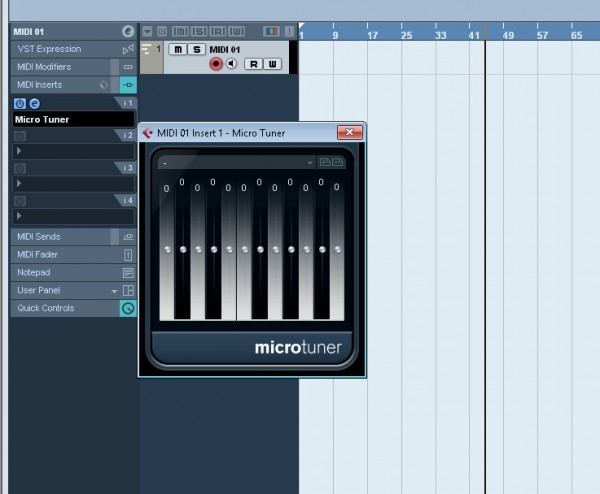Solo the MIDI 01 track
600x494 pixels.
click(197, 50)
